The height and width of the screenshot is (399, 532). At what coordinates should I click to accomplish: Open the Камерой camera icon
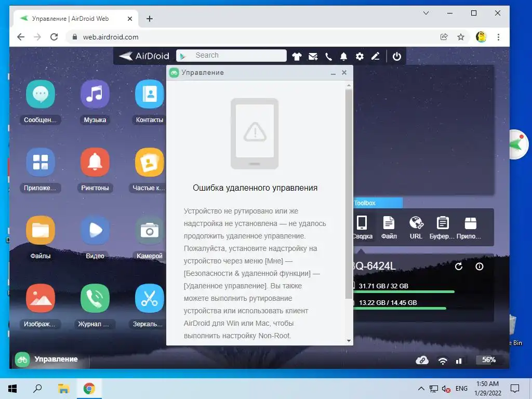(x=149, y=230)
